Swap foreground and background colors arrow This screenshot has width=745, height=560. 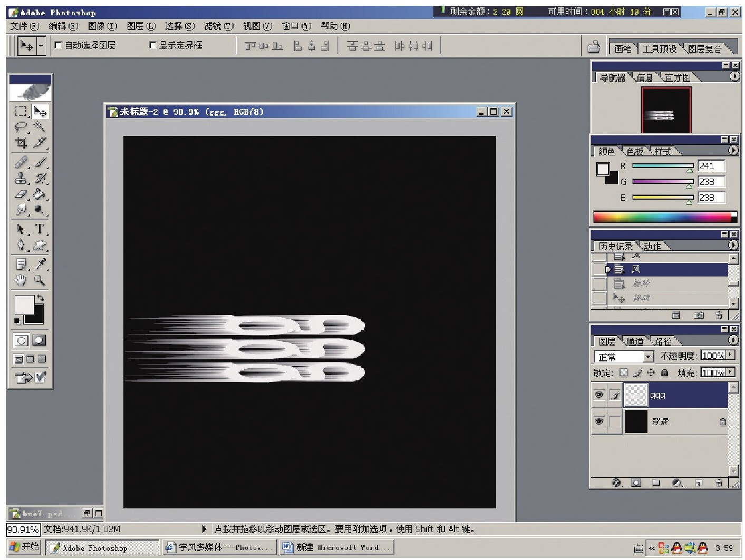41,298
